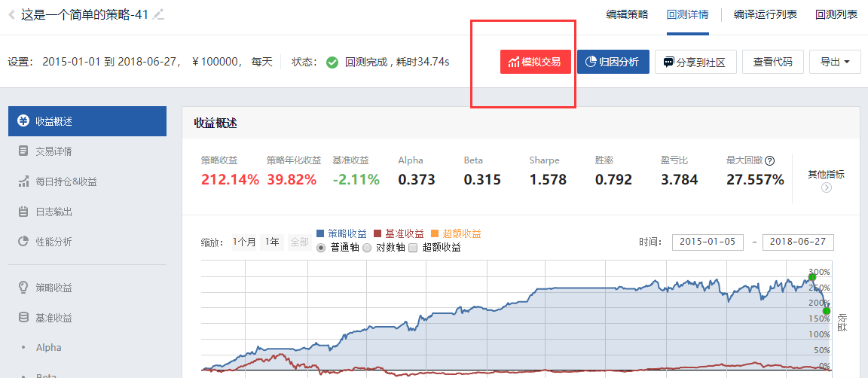
Task: Toggle the blue 策略收益 legend swatch
Action: point(321,234)
